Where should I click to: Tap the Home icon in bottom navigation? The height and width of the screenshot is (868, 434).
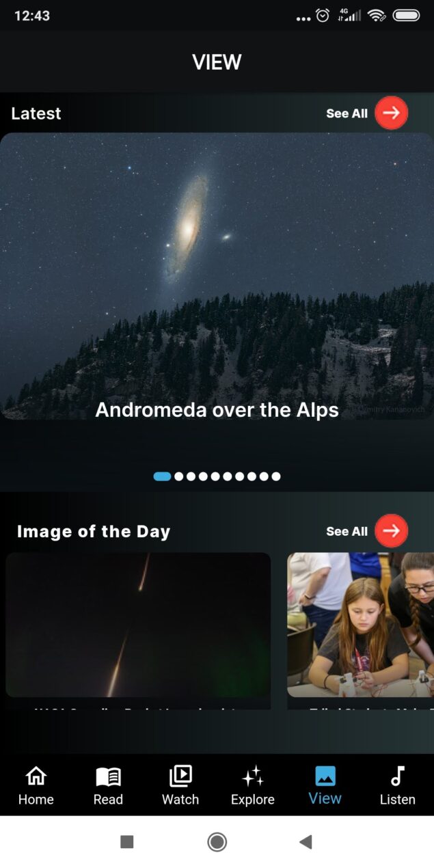coord(36,776)
